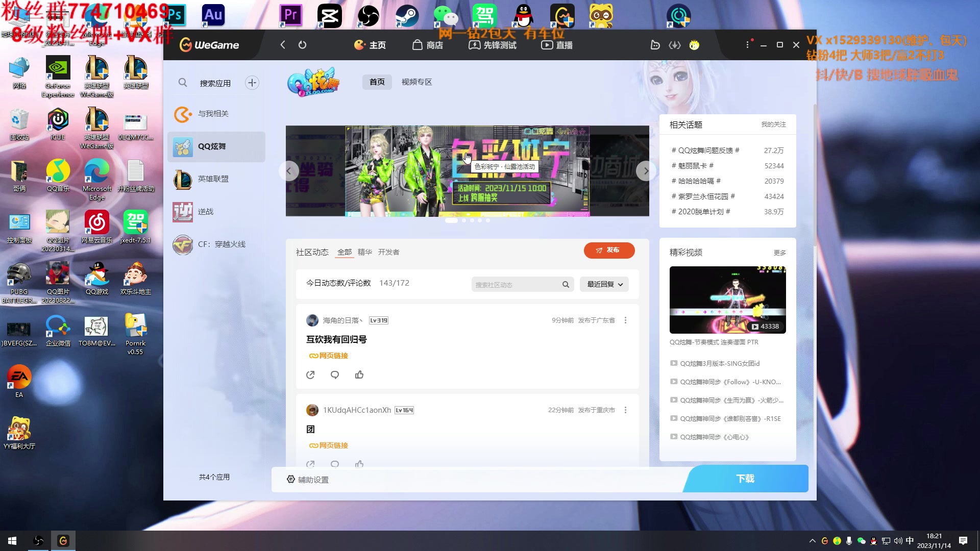Open the WeGame more options menu
The width and height of the screenshot is (980, 551).
click(748, 45)
